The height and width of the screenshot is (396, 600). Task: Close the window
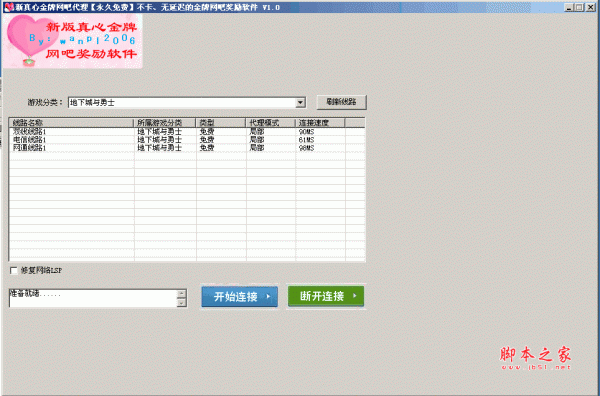point(590,7)
